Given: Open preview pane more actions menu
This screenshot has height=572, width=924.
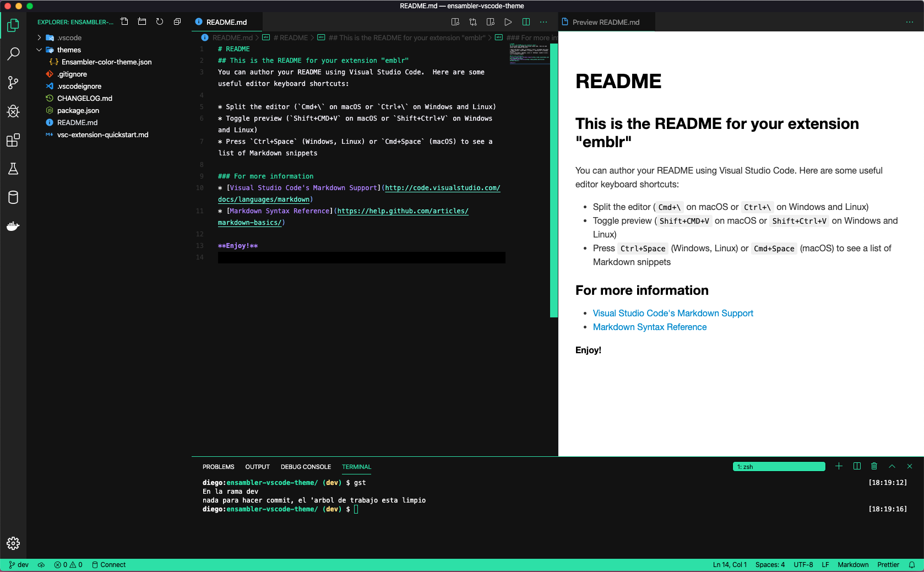Looking at the screenshot, I should tap(910, 22).
